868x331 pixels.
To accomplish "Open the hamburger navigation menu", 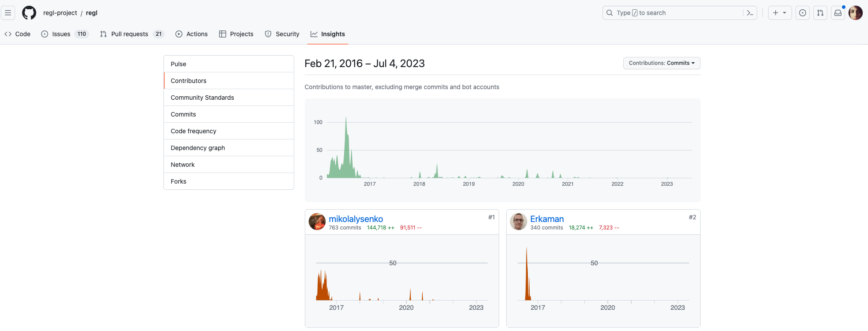I will click(8, 13).
